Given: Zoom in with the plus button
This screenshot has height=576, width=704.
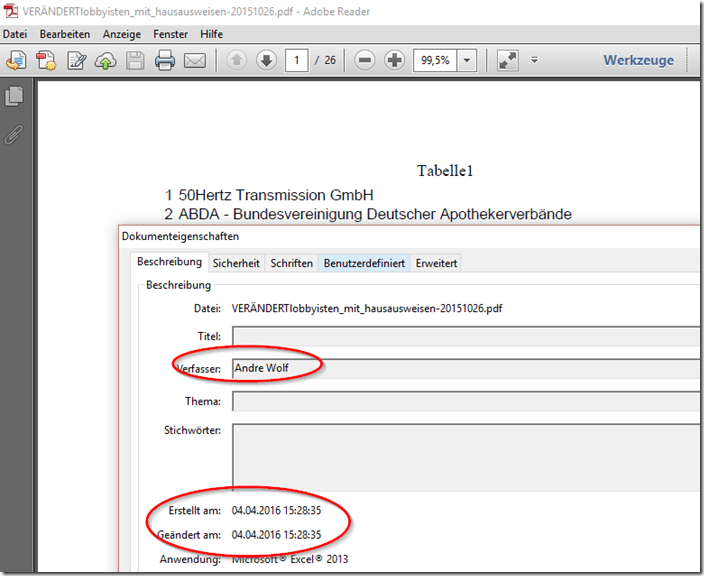Looking at the screenshot, I should click(x=395, y=60).
